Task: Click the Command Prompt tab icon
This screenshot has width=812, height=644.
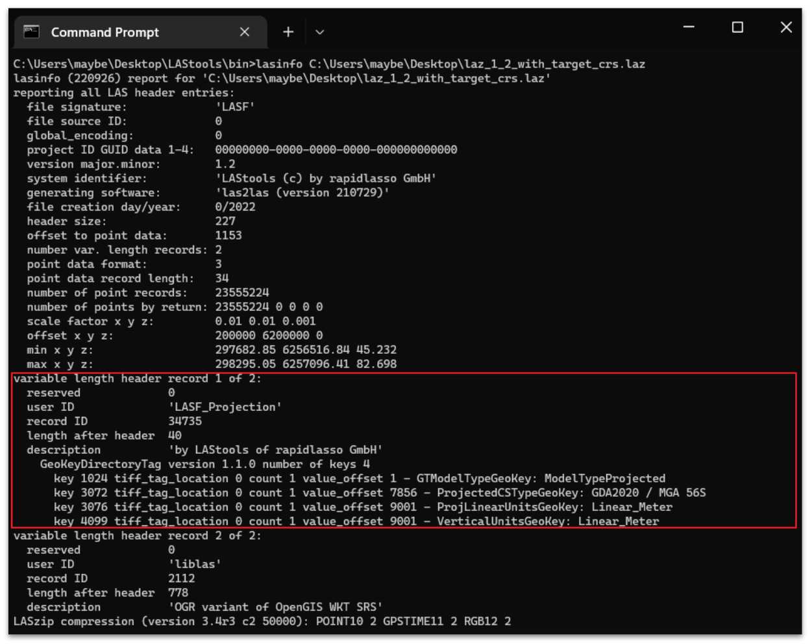Action: coord(31,32)
